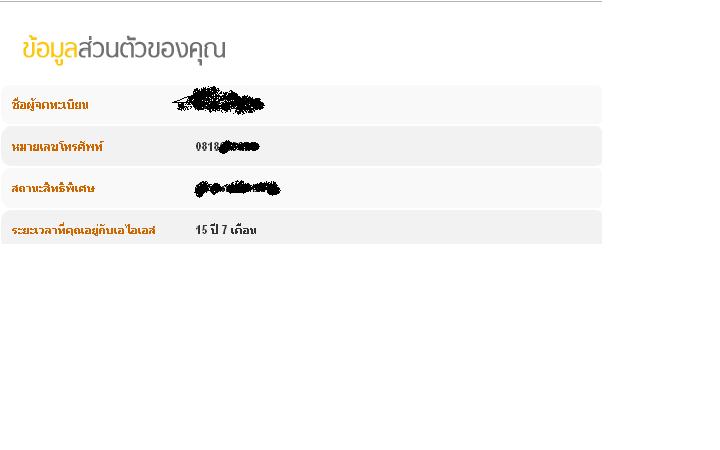Click the number 15 in the duration value
The image size is (720, 450).
coord(202,230)
